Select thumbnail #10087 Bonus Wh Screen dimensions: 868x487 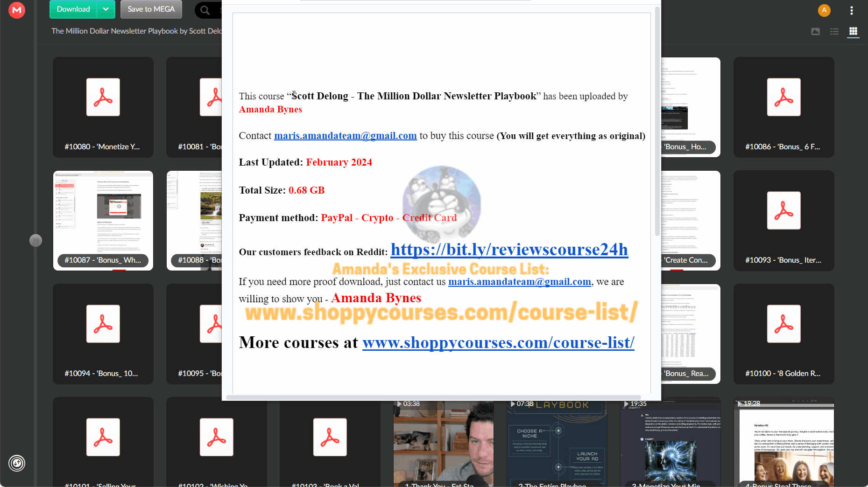coord(103,220)
